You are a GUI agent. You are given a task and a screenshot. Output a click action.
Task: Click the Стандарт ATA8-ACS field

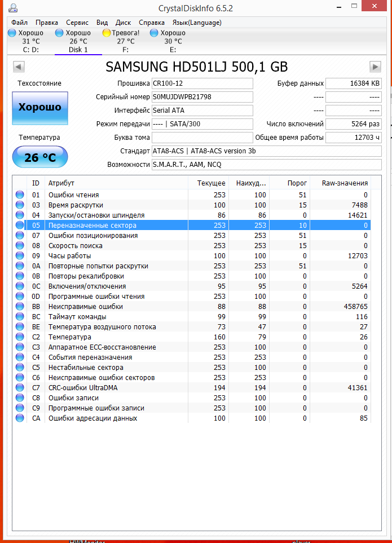[267, 151]
